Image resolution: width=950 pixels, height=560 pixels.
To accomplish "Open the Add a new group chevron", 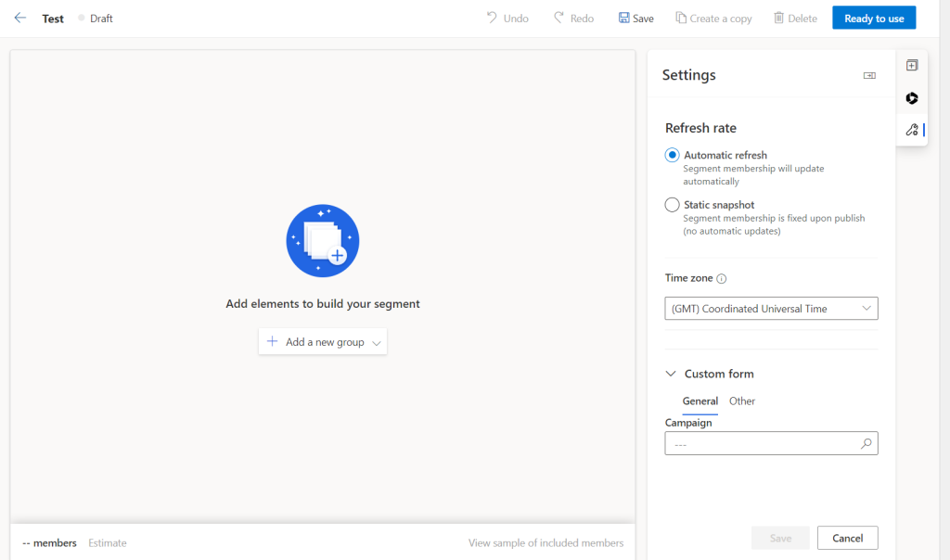I will 377,343.
